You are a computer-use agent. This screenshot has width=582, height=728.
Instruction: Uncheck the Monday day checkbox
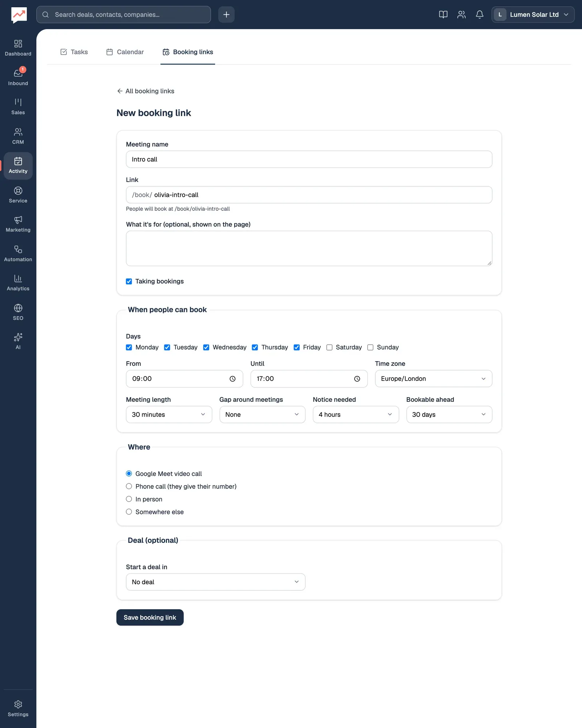[x=129, y=347]
